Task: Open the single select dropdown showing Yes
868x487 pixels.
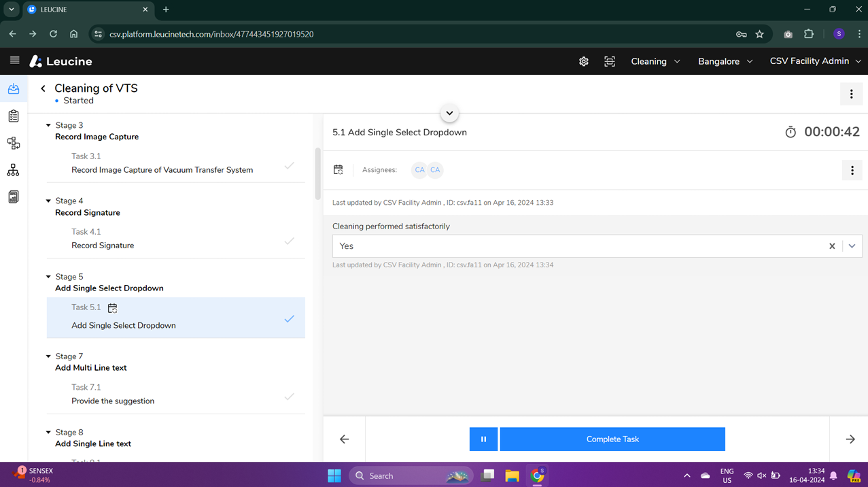Action: pos(852,246)
